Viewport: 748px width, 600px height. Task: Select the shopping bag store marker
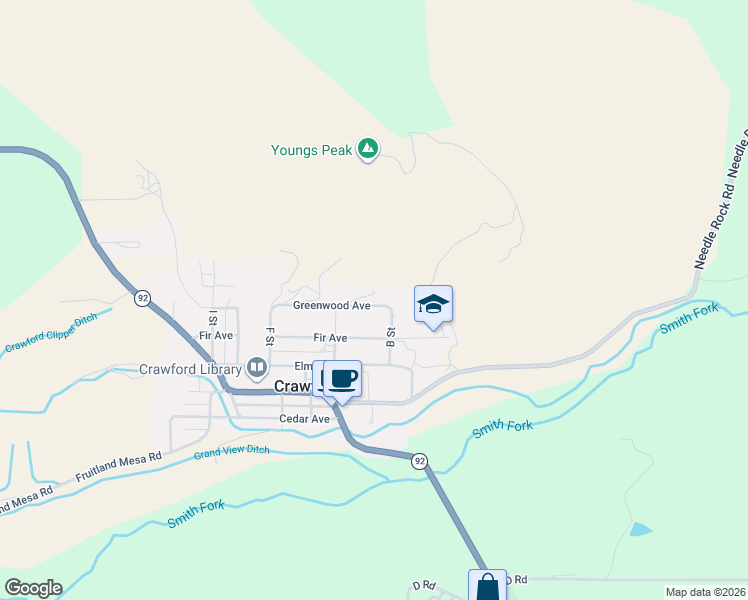click(x=488, y=585)
